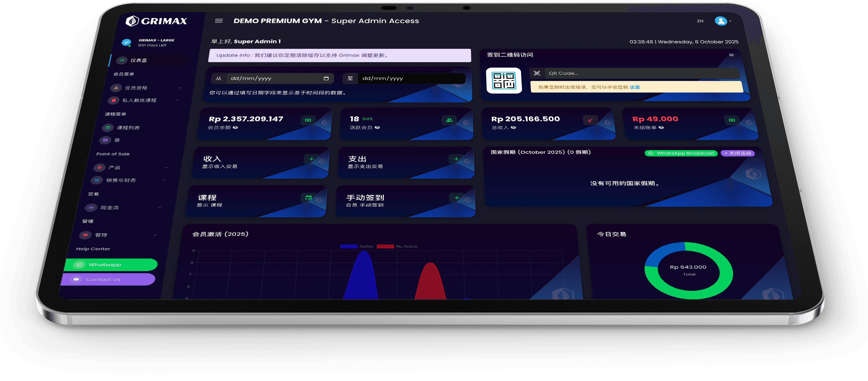
Task: Select 课程列表 menu item
Action: click(x=128, y=128)
